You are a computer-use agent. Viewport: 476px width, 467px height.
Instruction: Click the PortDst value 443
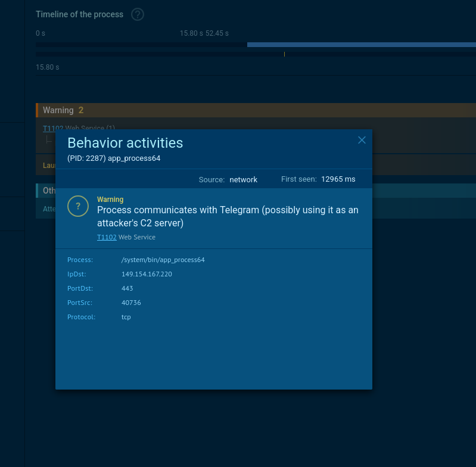pyautogui.click(x=127, y=288)
